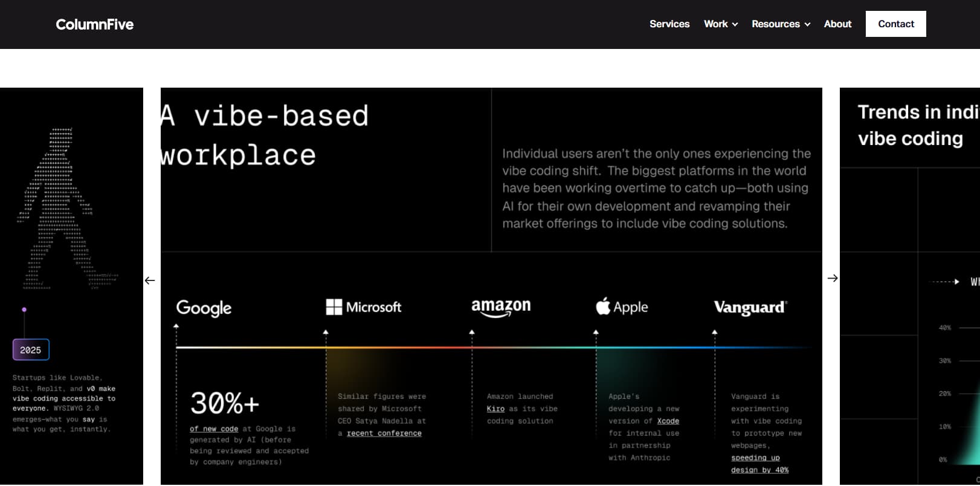Click the Vanguard logo
Image resolution: width=980 pixels, height=486 pixels.
pyautogui.click(x=750, y=308)
